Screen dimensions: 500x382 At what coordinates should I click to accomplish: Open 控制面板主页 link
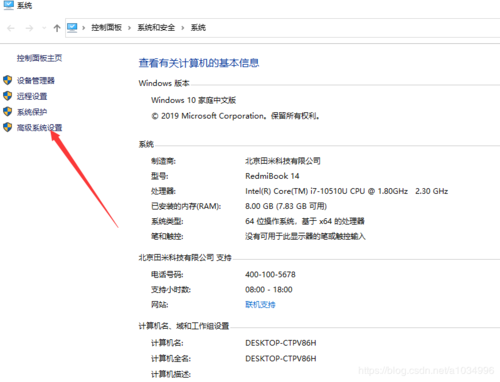39,58
